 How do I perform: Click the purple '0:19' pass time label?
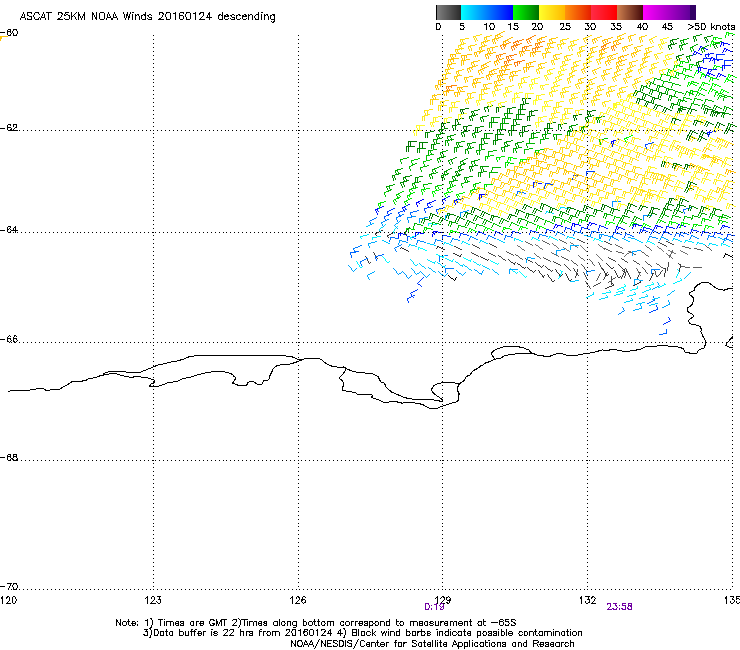(x=434, y=607)
